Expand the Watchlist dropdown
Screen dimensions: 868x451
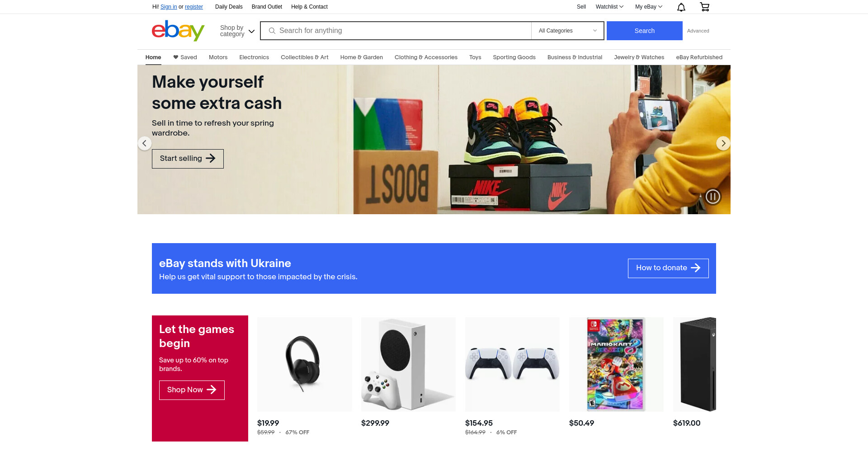click(x=609, y=7)
